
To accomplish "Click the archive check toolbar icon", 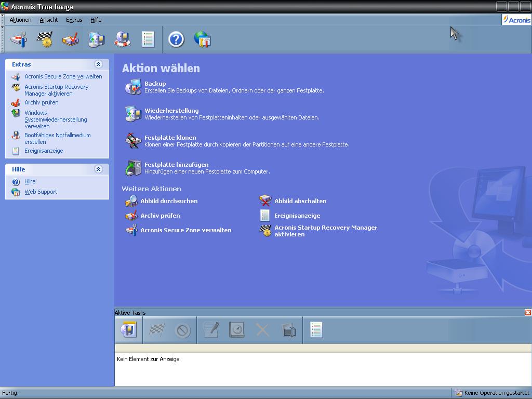I will (x=71, y=39).
